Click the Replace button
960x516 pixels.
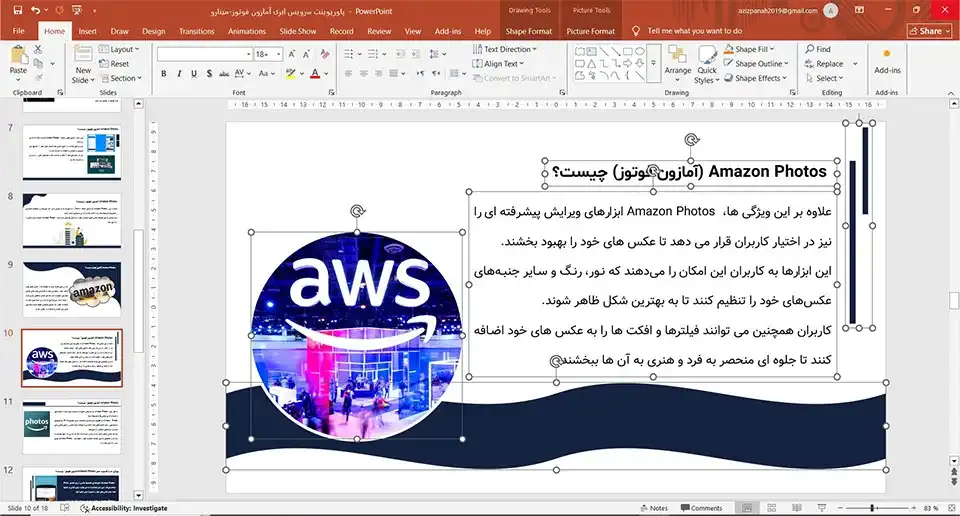[x=824, y=64]
